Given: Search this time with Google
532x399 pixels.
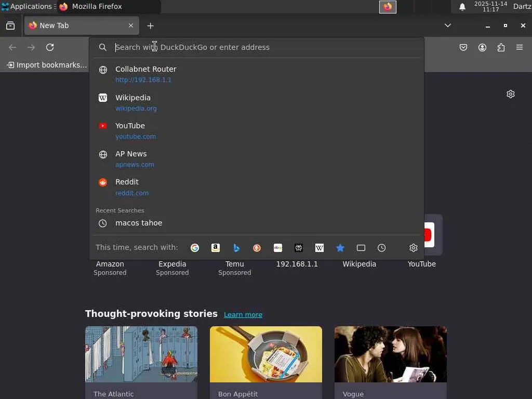Looking at the screenshot, I should (x=195, y=248).
